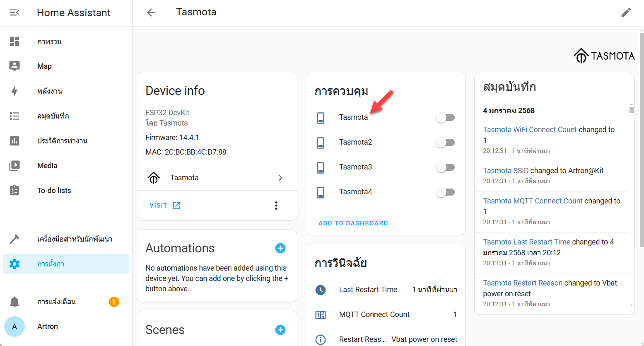Click the Tasmota3 entity label
The width and height of the screenshot is (644, 346).
tap(355, 167)
